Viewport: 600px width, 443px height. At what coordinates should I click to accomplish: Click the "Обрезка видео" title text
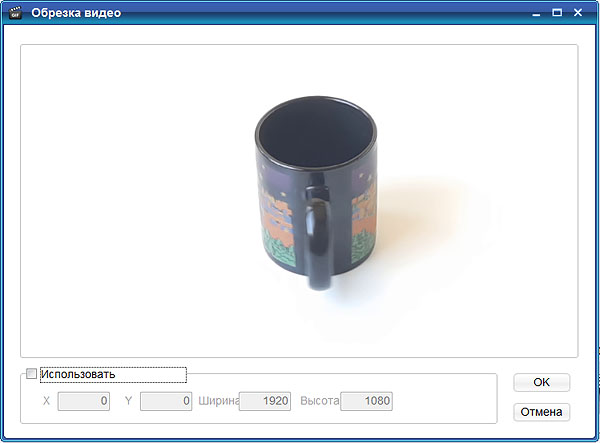(76, 13)
